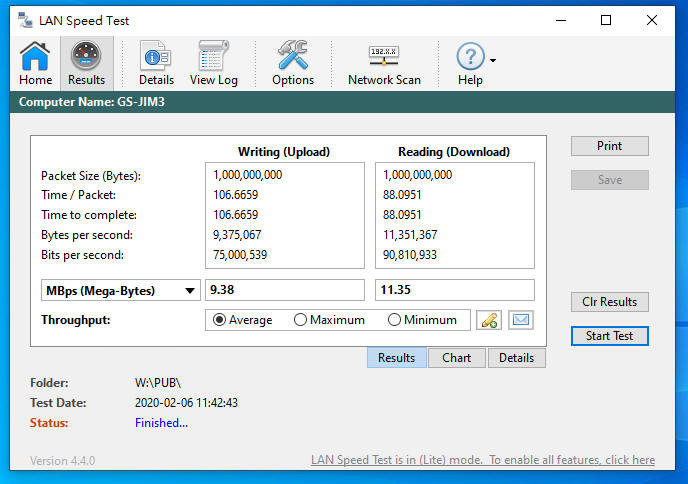Click the Computer Name: GS-JIM3 header
The height and width of the screenshot is (484, 688).
click(92, 102)
